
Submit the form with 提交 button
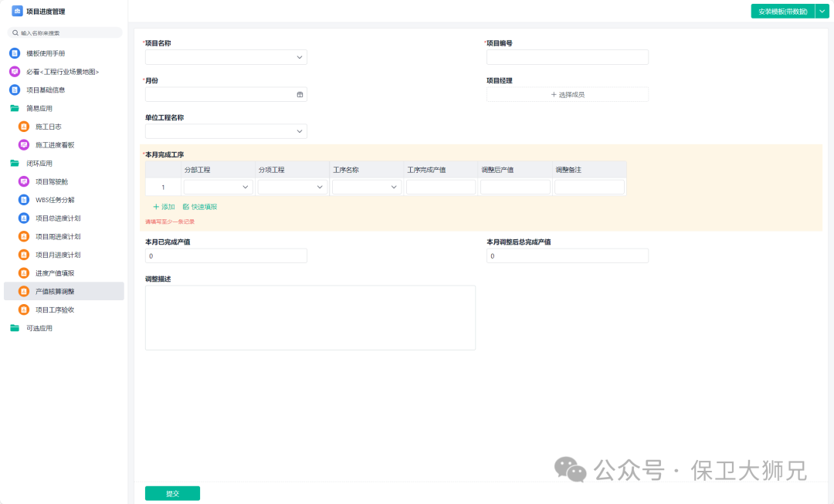172,493
